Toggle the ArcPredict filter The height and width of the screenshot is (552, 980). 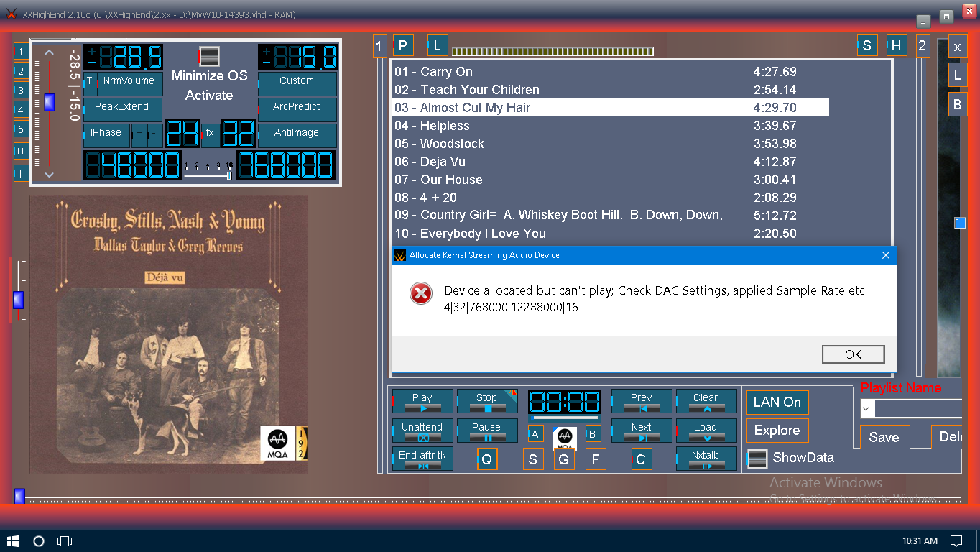click(x=297, y=109)
